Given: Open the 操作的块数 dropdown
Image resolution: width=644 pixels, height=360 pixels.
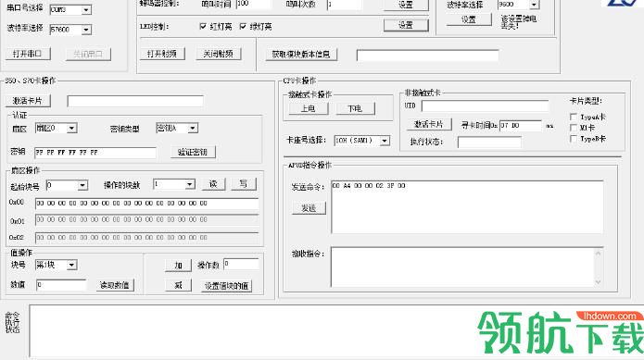Looking at the screenshot, I should (190, 184).
